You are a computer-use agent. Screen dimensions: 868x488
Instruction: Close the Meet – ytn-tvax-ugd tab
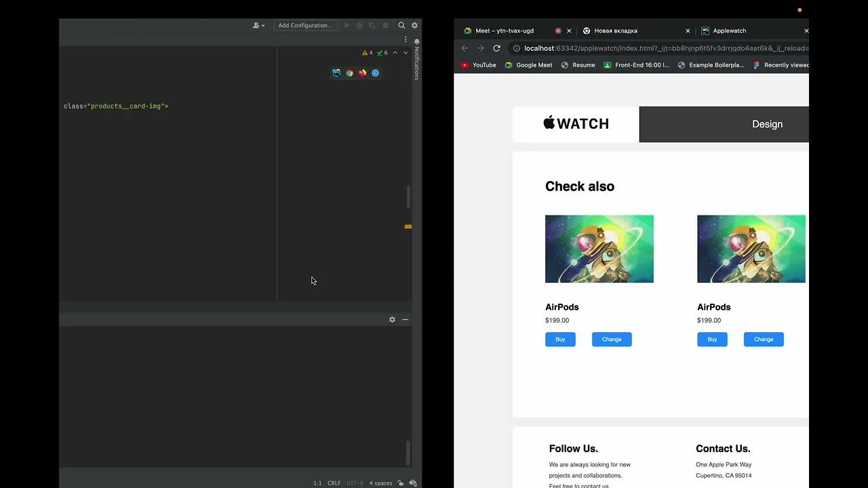point(569,30)
